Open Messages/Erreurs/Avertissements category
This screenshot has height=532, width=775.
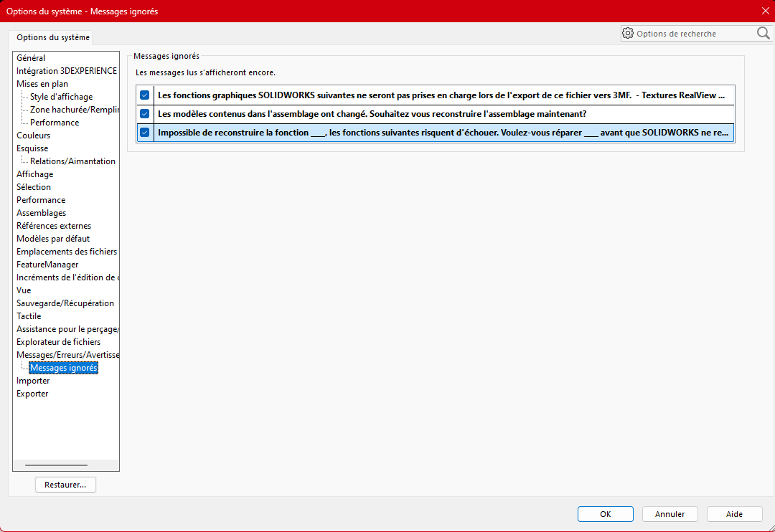click(x=67, y=355)
